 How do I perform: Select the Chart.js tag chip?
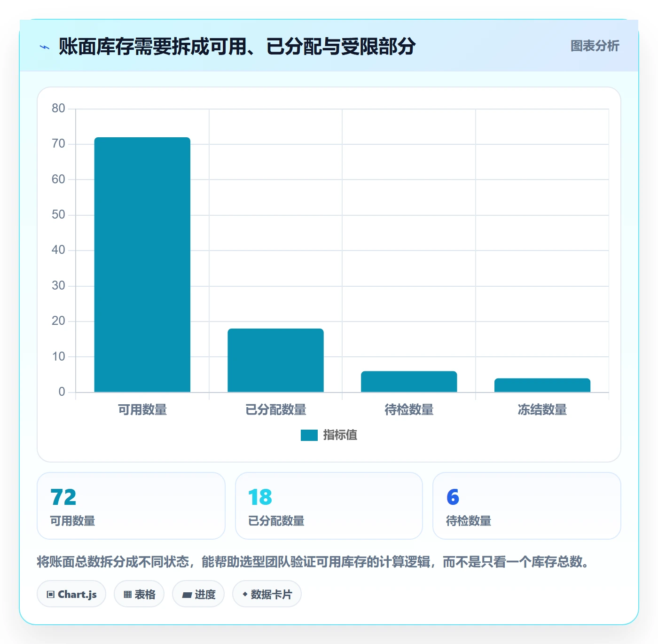71,594
